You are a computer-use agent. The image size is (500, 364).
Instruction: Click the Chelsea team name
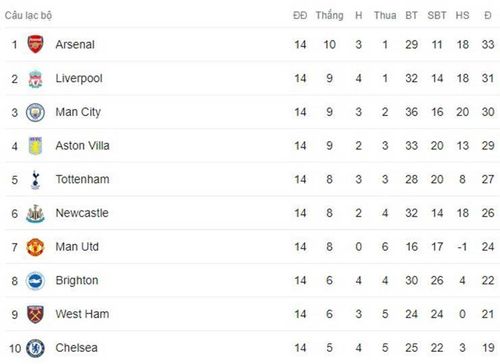pyautogui.click(x=77, y=348)
